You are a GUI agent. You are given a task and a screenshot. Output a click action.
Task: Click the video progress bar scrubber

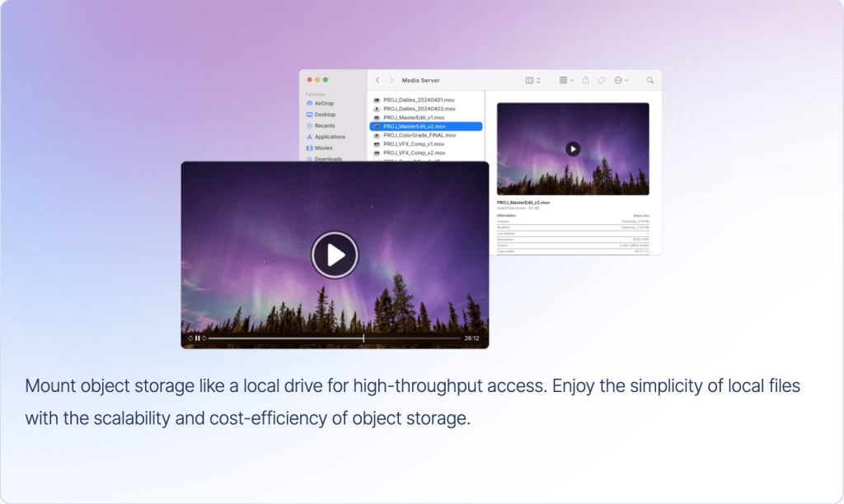363,338
